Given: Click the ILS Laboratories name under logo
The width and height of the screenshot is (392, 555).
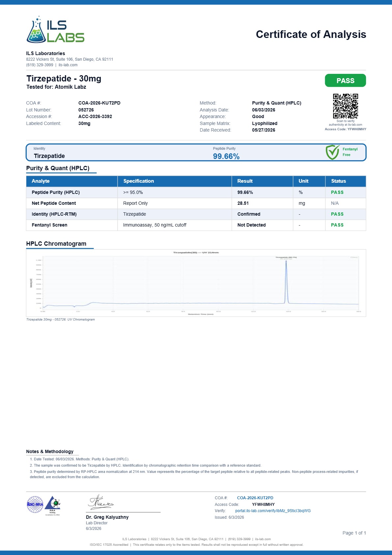Looking at the screenshot, I should [45, 53].
